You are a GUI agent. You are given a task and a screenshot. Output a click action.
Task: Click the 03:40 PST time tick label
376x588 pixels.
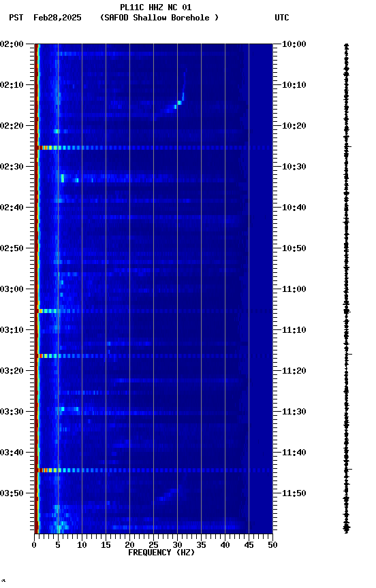click(12, 453)
